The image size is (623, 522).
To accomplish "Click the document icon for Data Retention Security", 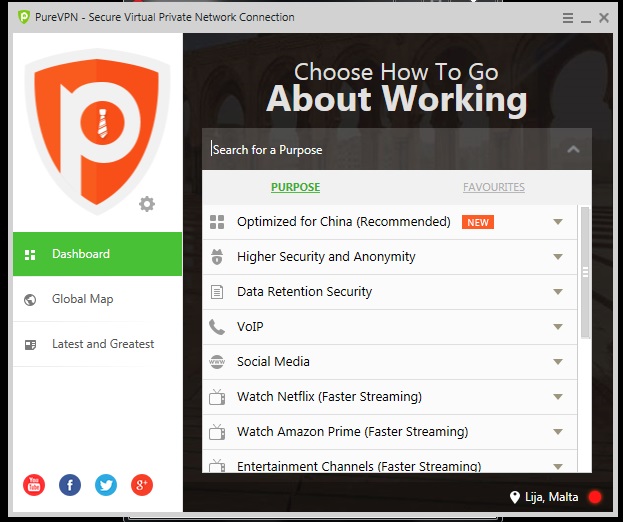I will coord(217,292).
